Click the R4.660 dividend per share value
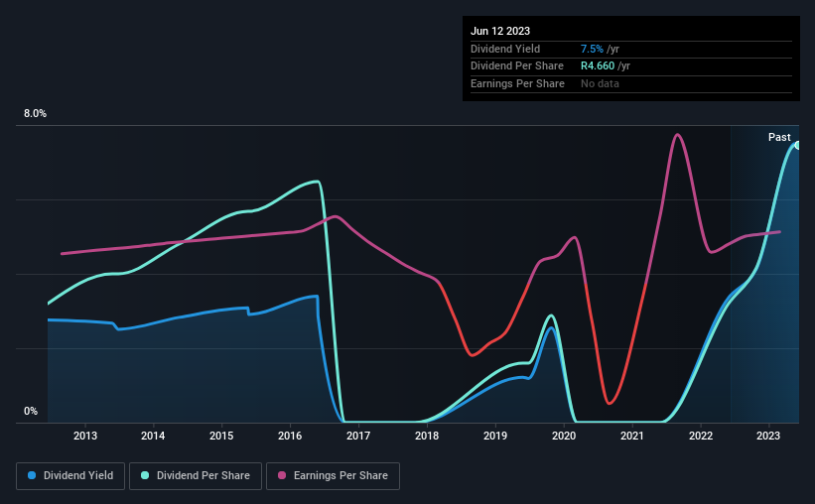The image size is (815, 504). [598, 66]
